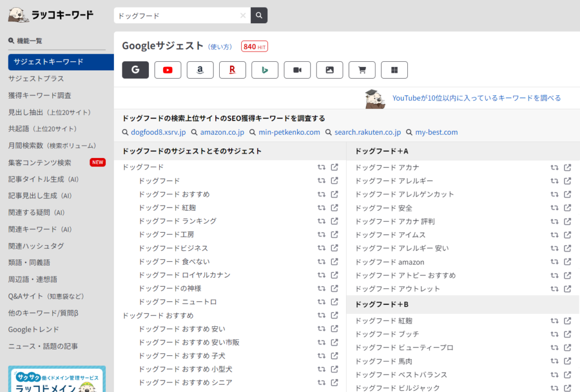Click the re-search icon beside ドッグフード おすすめ
The height and width of the screenshot is (392, 580).
click(x=320, y=194)
